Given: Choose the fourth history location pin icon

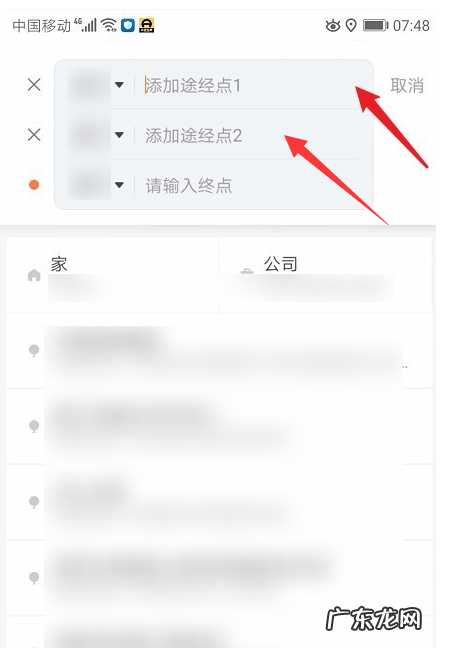Looking at the screenshot, I should [34, 578].
